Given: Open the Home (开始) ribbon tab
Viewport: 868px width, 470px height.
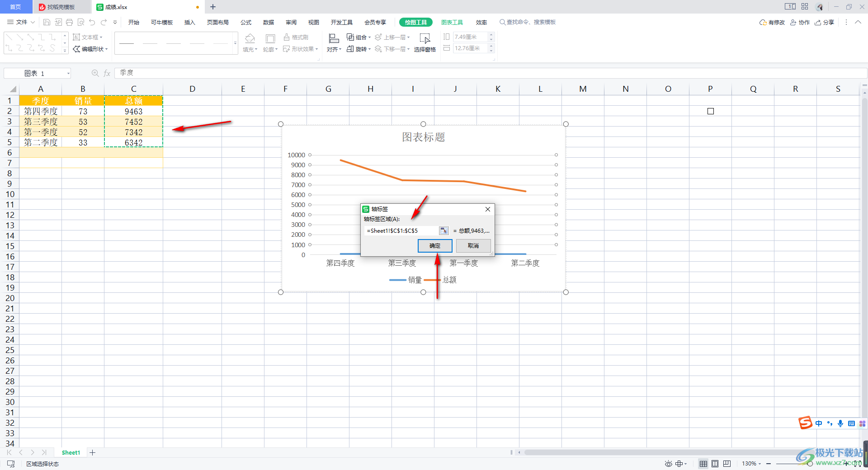Looking at the screenshot, I should [x=133, y=22].
